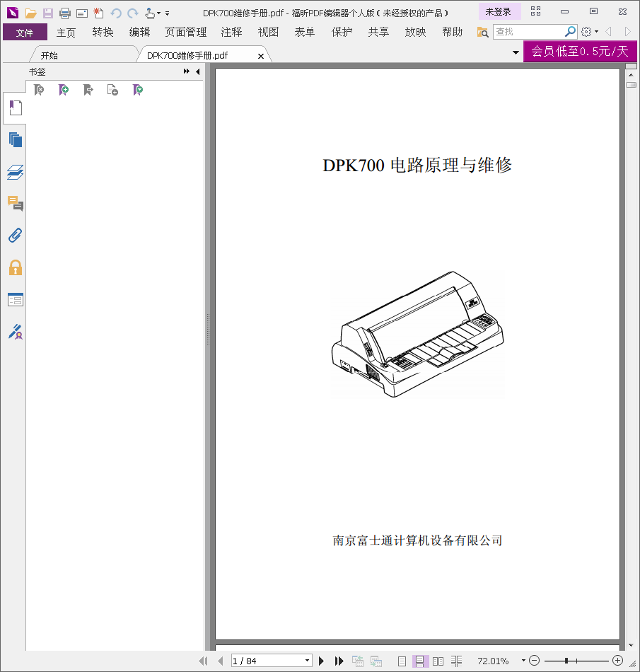Click the Email envelope icon
The width and height of the screenshot is (640, 672).
[82, 13]
